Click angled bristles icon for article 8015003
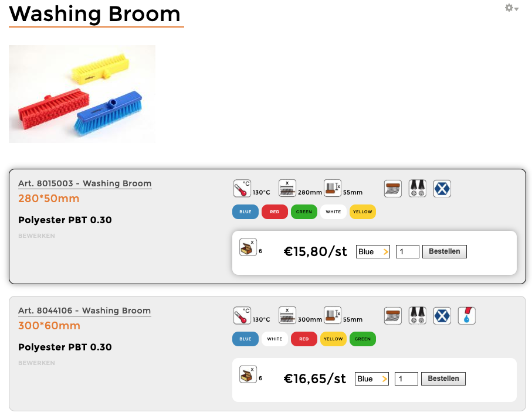This screenshot has width=532, height=416. click(393, 189)
